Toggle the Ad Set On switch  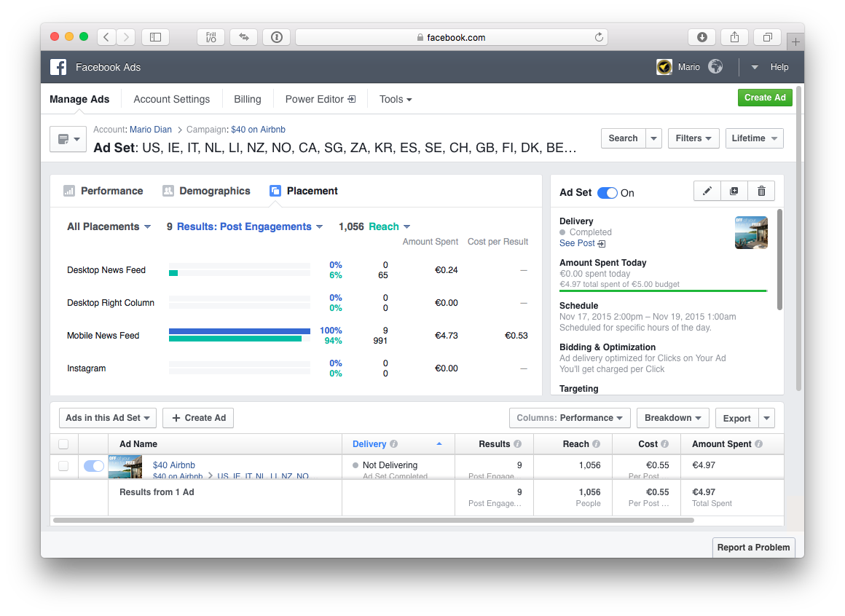tap(608, 193)
